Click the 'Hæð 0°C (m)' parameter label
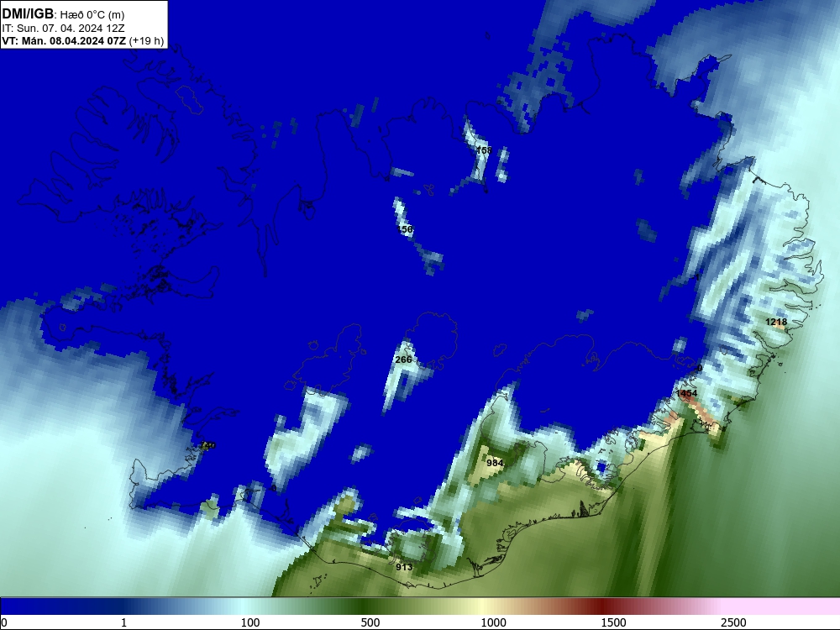 click(x=92, y=15)
